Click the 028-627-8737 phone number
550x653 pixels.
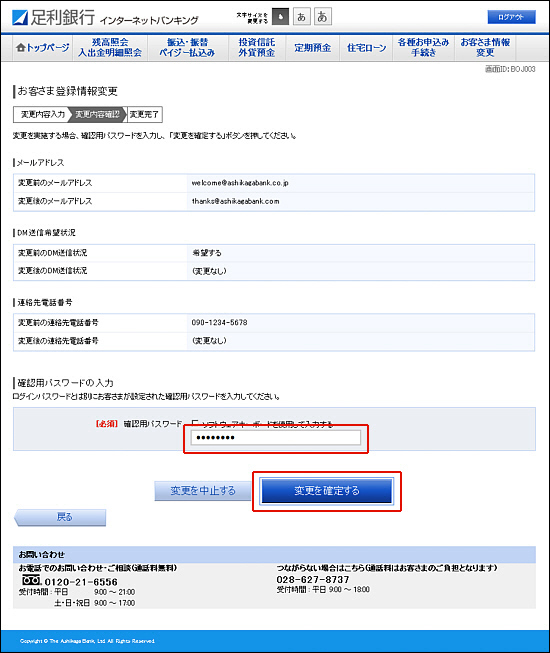[x=313, y=579]
